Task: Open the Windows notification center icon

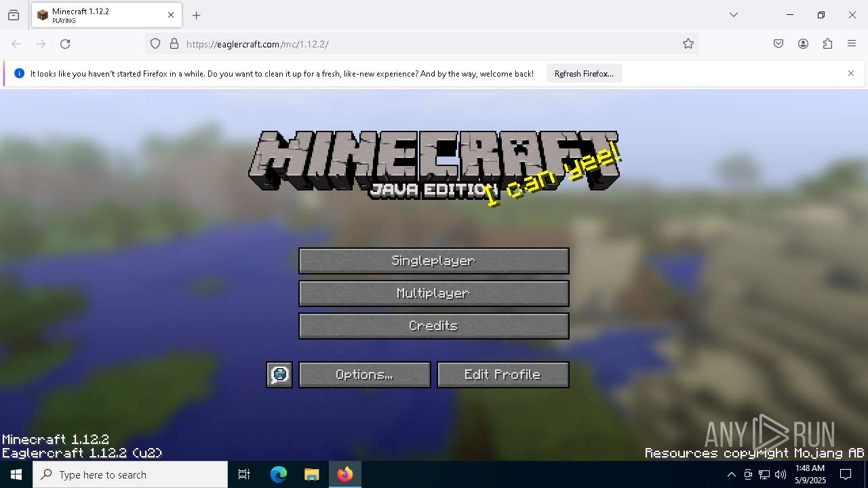Action: point(846,474)
